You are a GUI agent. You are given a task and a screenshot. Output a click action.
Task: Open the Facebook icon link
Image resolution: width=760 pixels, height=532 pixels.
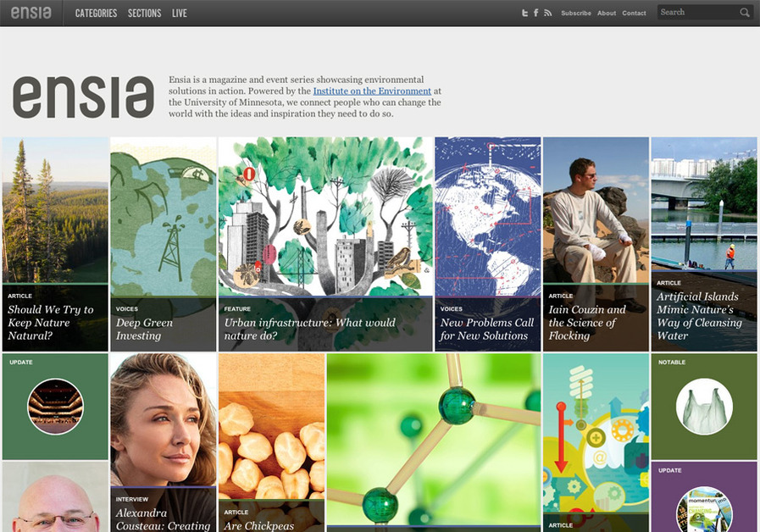click(536, 13)
